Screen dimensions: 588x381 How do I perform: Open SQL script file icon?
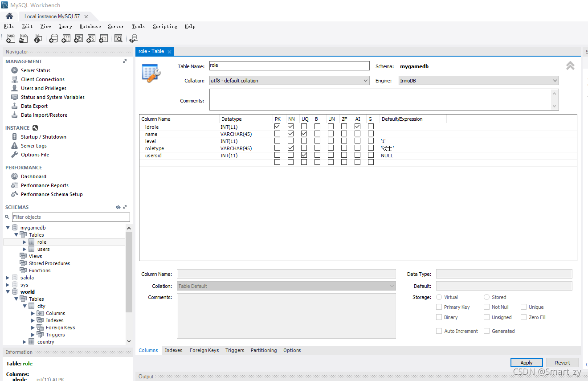pyautogui.click(x=23, y=39)
